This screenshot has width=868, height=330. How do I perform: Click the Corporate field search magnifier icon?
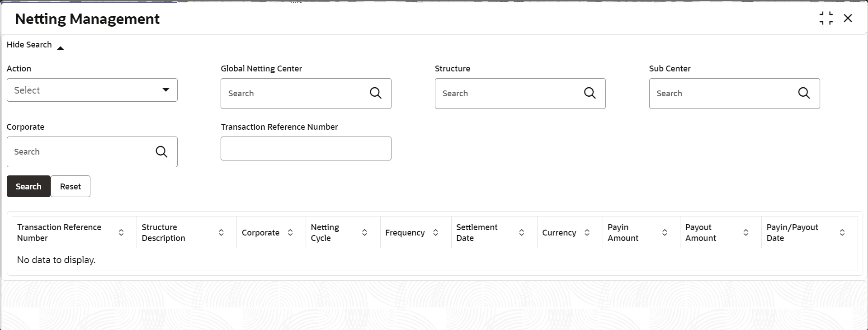point(161,152)
